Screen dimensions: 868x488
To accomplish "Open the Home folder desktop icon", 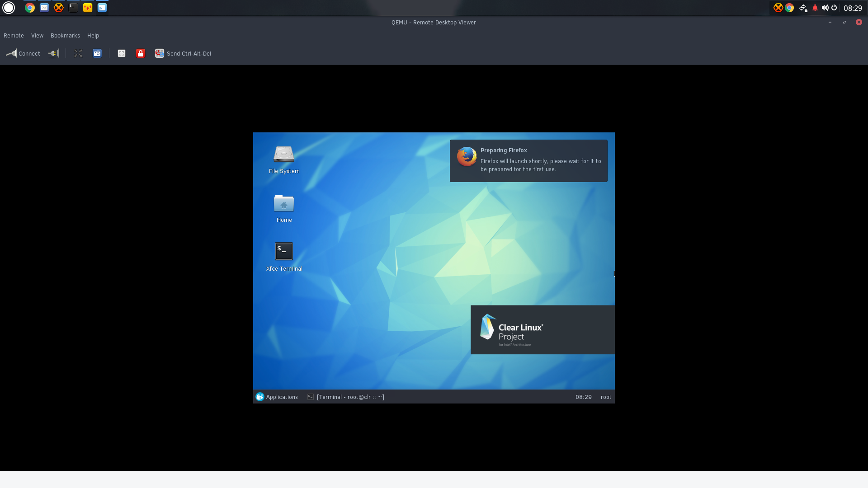I will [x=284, y=208].
